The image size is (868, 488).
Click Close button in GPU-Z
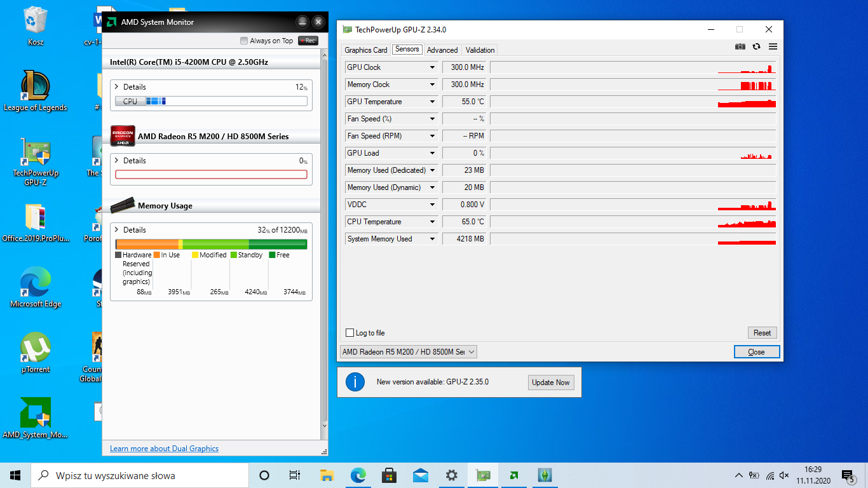click(756, 352)
